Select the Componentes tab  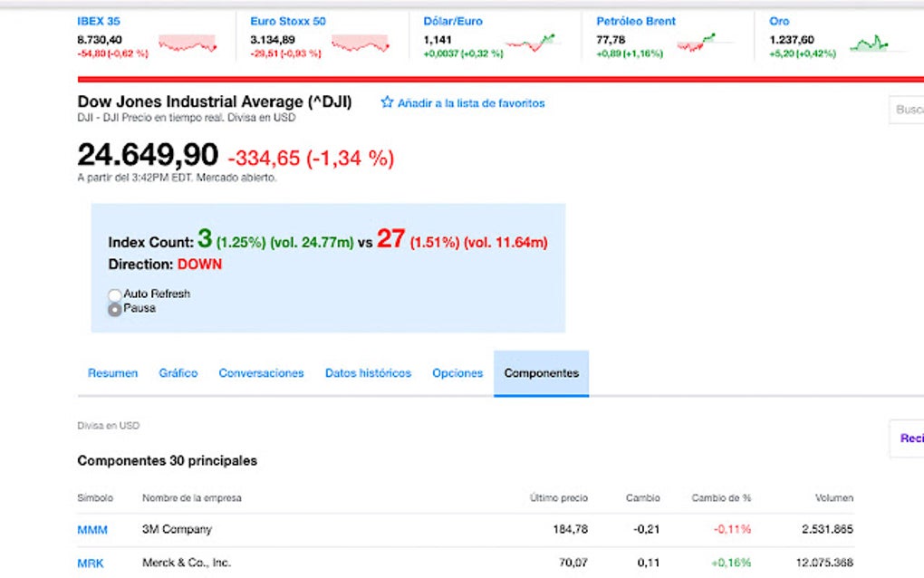pos(541,372)
